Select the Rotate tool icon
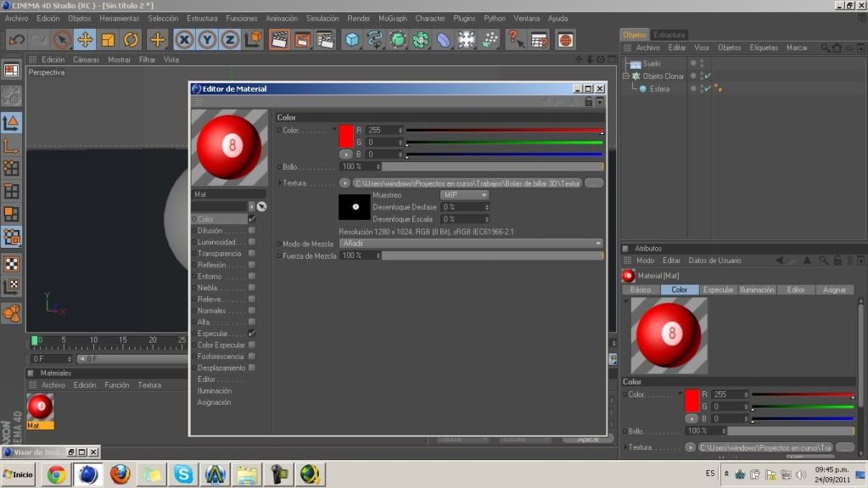 [x=131, y=40]
